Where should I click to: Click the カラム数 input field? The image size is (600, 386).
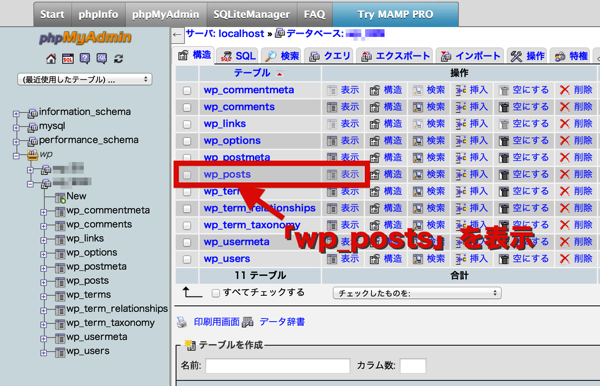coord(413,366)
